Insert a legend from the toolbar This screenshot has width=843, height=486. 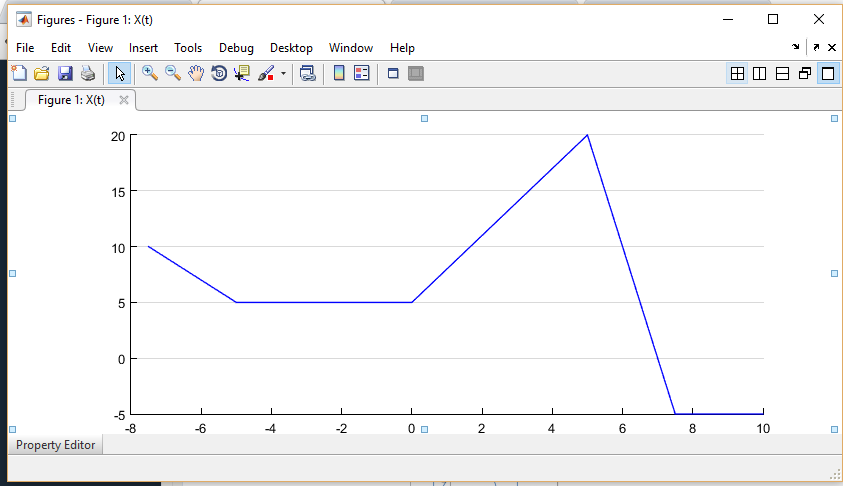click(362, 73)
